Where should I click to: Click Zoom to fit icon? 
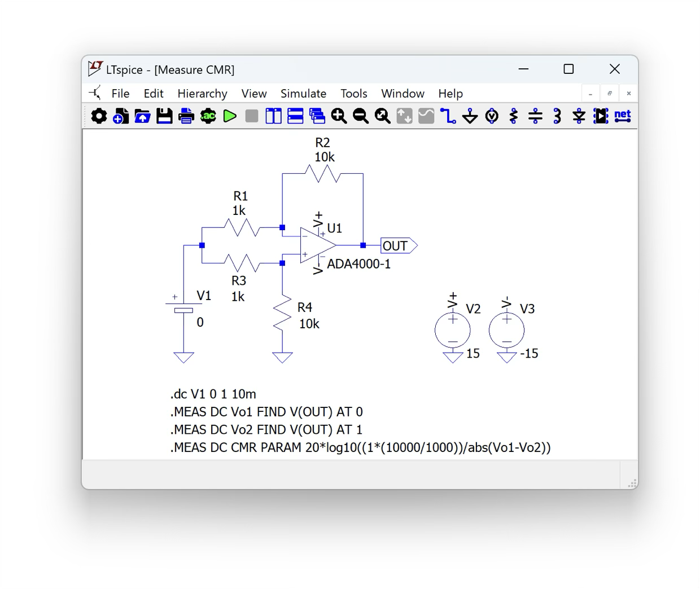(383, 116)
